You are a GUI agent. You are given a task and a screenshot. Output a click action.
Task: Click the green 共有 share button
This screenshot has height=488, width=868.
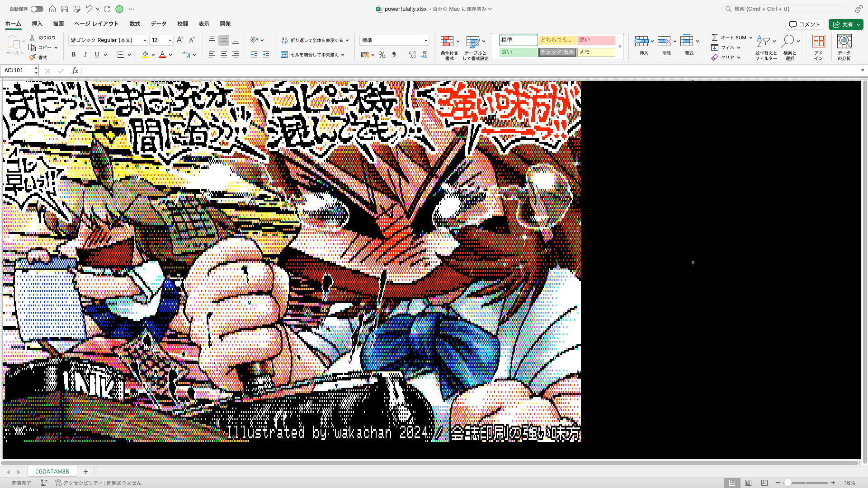click(x=846, y=24)
